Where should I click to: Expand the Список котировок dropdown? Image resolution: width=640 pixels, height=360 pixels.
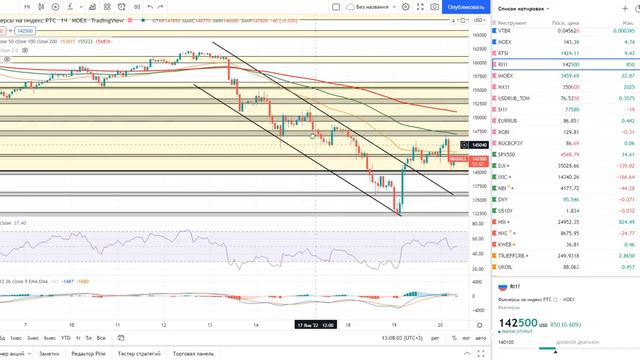524,9
